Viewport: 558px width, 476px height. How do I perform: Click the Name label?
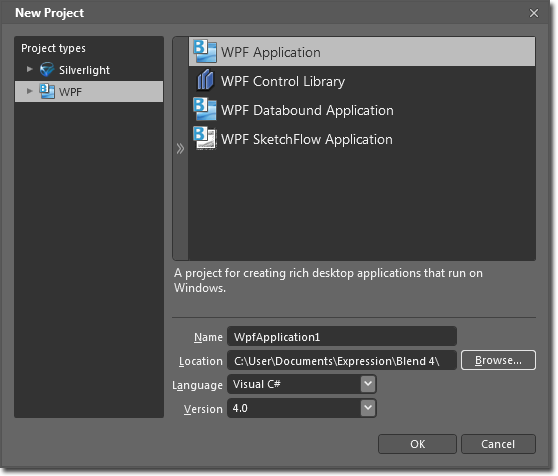click(x=208, y=337)
